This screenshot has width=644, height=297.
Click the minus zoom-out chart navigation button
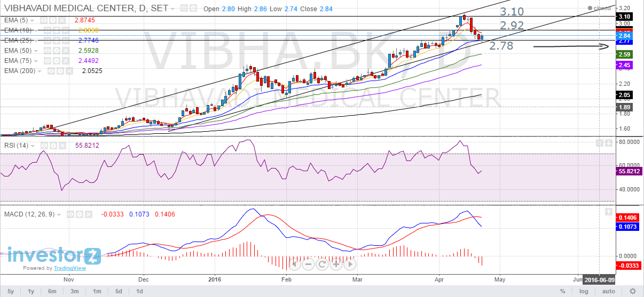(x=308, y=263)
